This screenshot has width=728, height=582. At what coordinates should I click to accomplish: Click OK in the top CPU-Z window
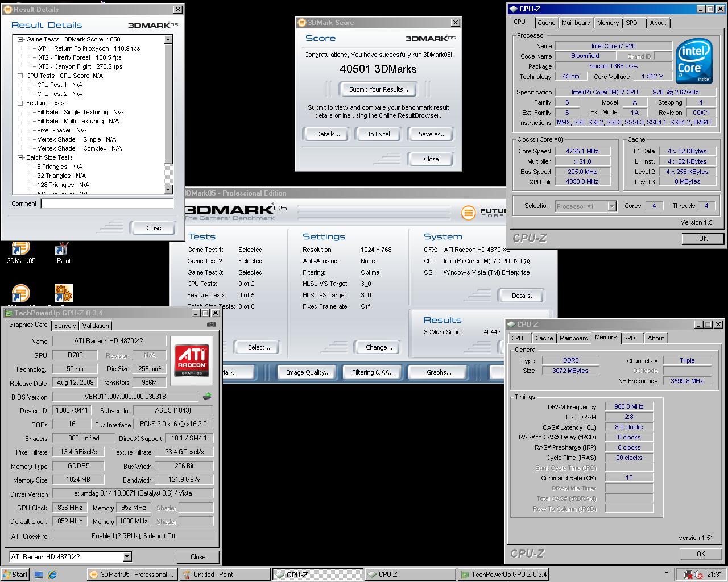pos(703,239)
